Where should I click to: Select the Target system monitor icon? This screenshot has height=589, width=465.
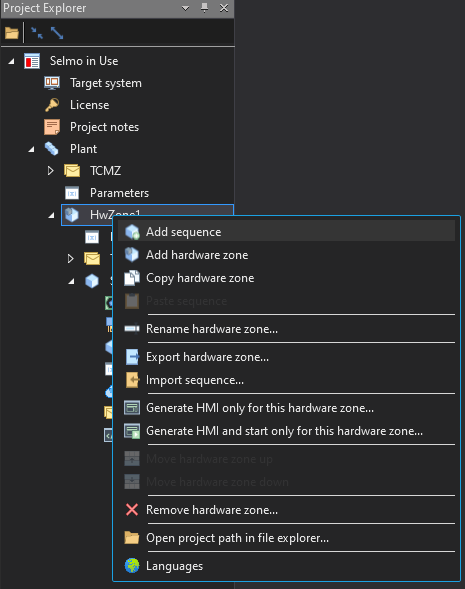click(x=52, y=83)
